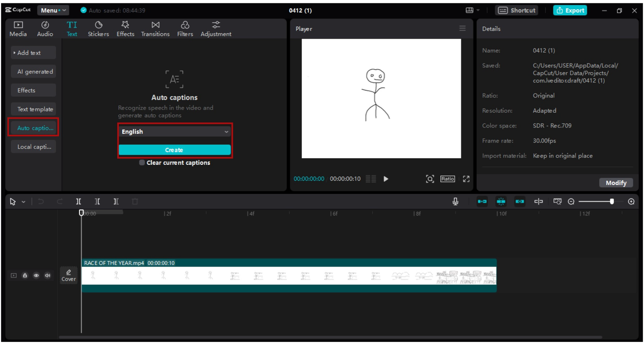Toggle main track magnet
This screenshot has width=644, height=344.
[482, 201]
